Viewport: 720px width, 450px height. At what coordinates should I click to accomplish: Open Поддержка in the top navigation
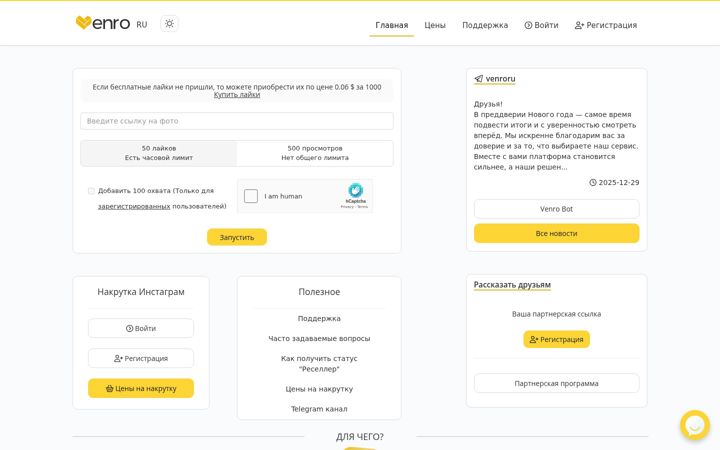(x=485, y=25)
